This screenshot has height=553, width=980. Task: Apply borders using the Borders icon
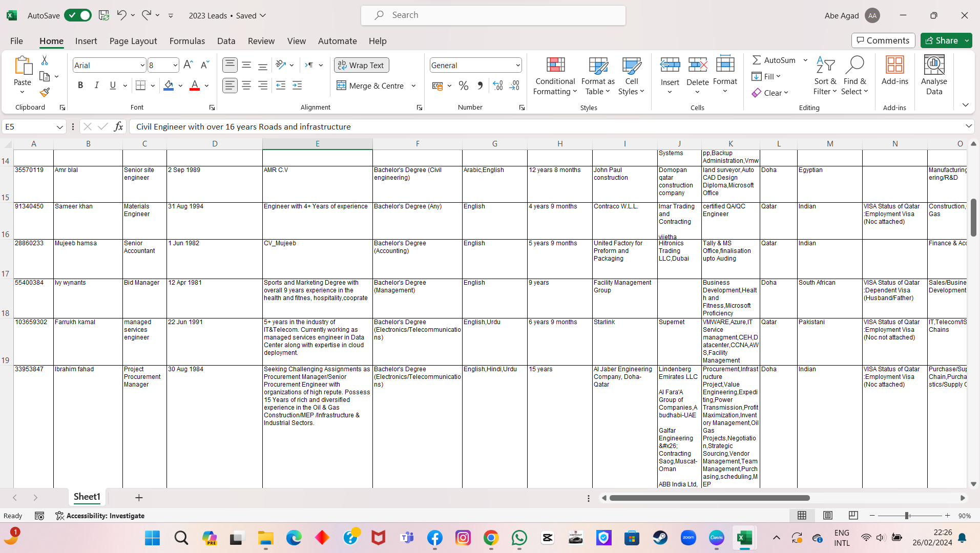pyautogui.click(x=141, y=86)
